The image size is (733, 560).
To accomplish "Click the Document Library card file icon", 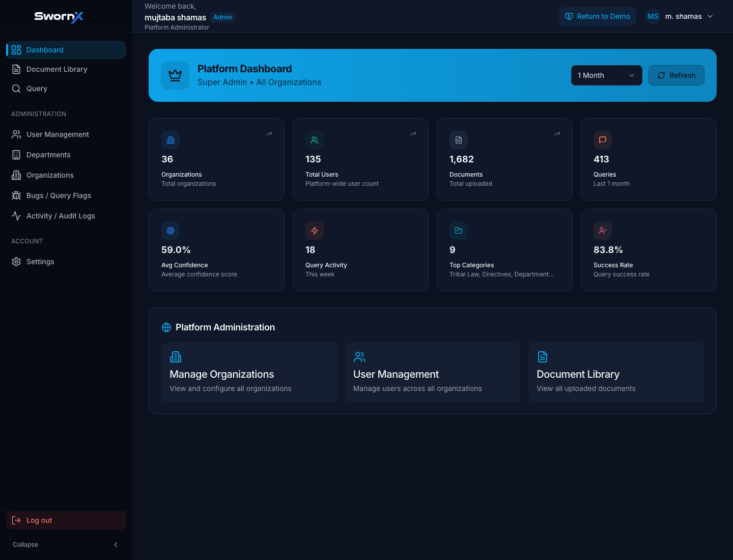I will [543, 357].
